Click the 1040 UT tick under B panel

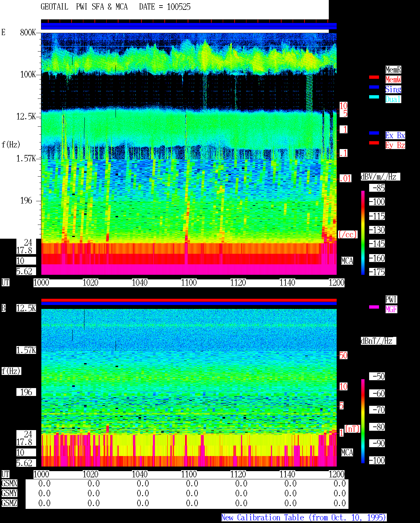coord(139,474)
